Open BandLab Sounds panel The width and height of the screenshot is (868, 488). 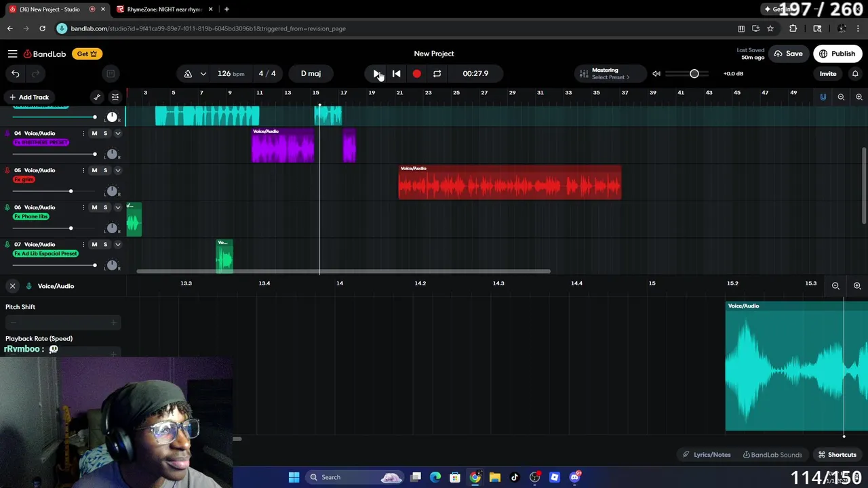(x=772, y=455)
